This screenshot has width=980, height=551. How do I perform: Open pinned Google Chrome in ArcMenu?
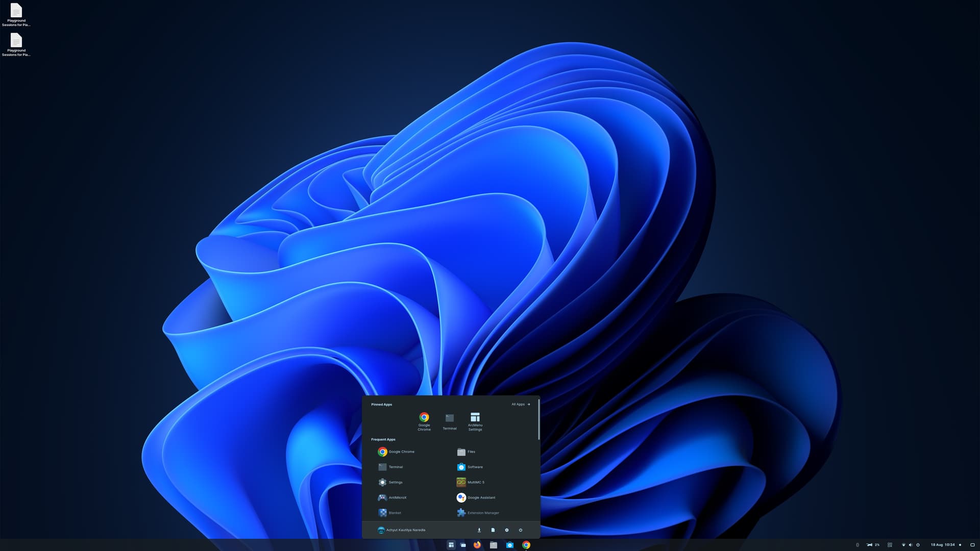coord(424,421)
